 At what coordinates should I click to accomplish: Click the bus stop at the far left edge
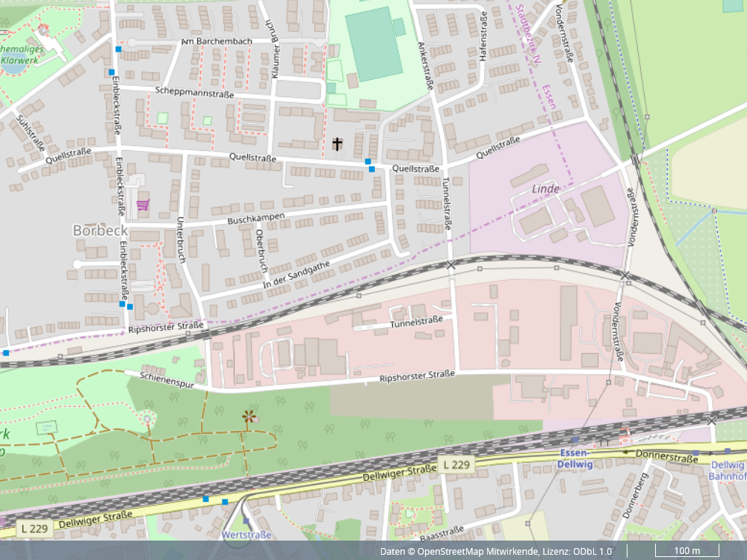[x=6, y=352]
